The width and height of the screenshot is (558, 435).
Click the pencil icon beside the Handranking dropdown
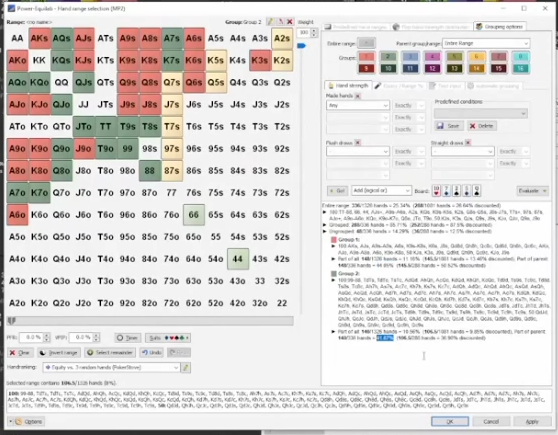186,367
